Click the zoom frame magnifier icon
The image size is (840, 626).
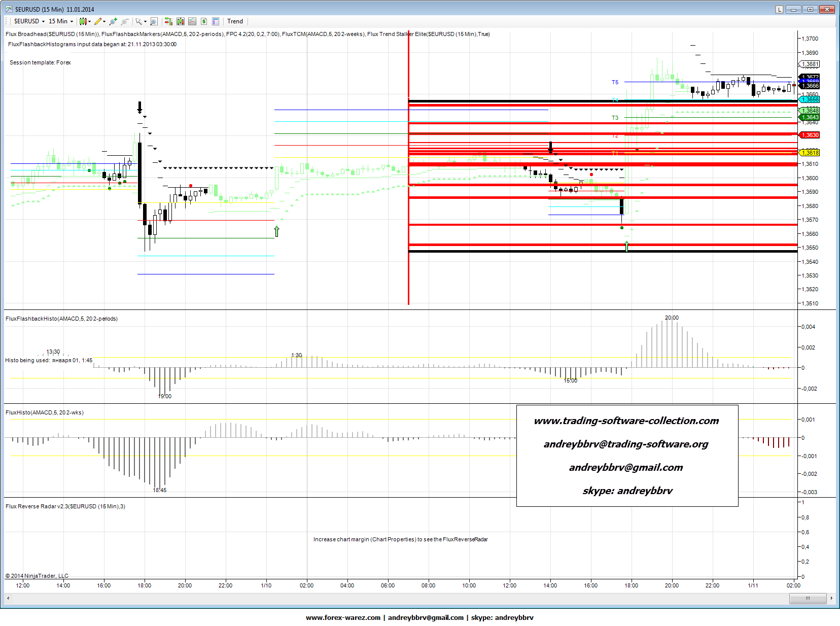click(x=154, y=21)
